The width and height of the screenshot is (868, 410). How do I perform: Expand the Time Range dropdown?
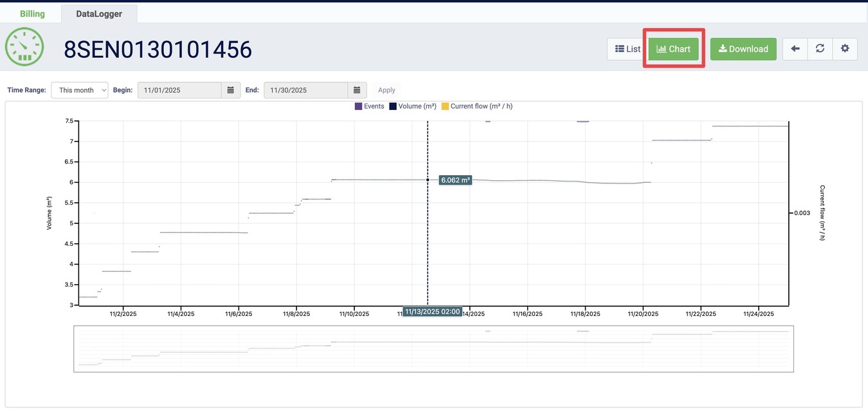80,90
